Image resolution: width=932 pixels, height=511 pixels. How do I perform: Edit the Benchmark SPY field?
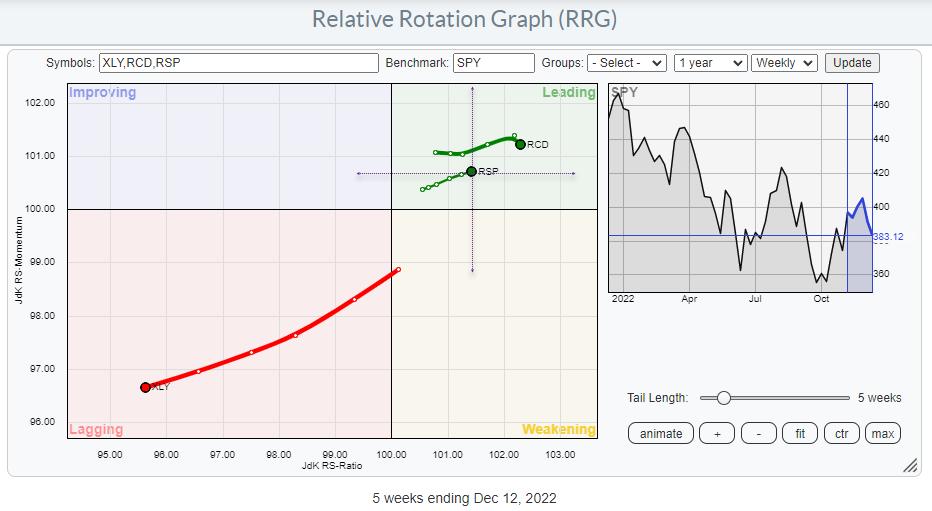(x=494, y=63)
